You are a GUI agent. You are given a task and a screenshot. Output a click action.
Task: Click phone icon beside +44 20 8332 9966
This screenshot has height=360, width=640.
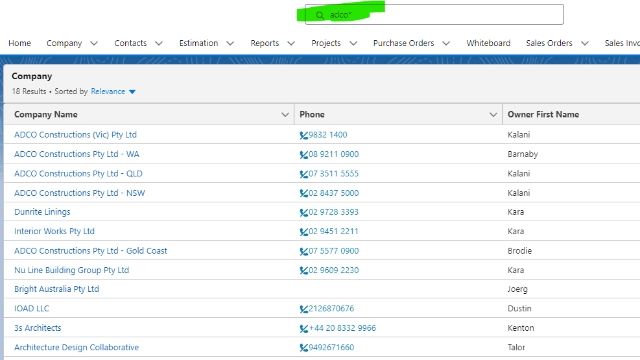(x=304, y=329)
